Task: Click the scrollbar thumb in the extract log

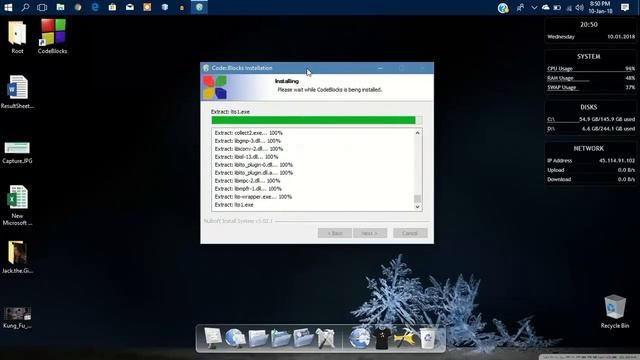Action: (417, 199)
